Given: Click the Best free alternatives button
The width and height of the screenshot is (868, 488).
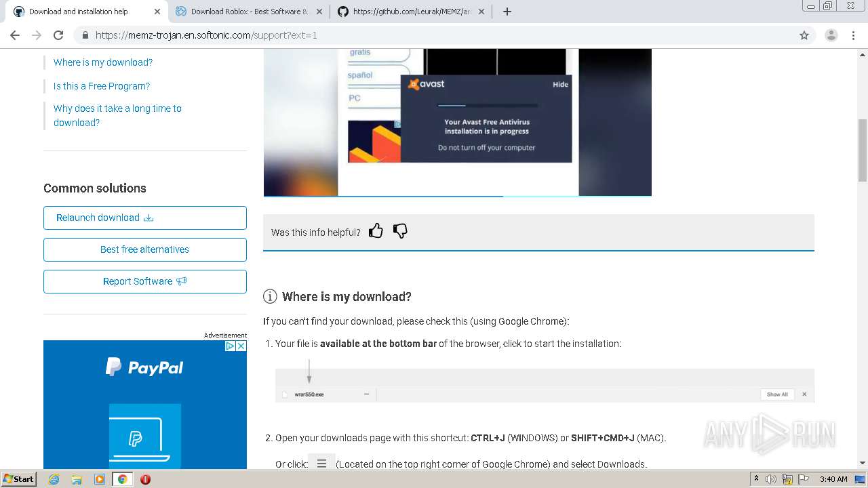Looking at the screenshot, I should 145,249.
